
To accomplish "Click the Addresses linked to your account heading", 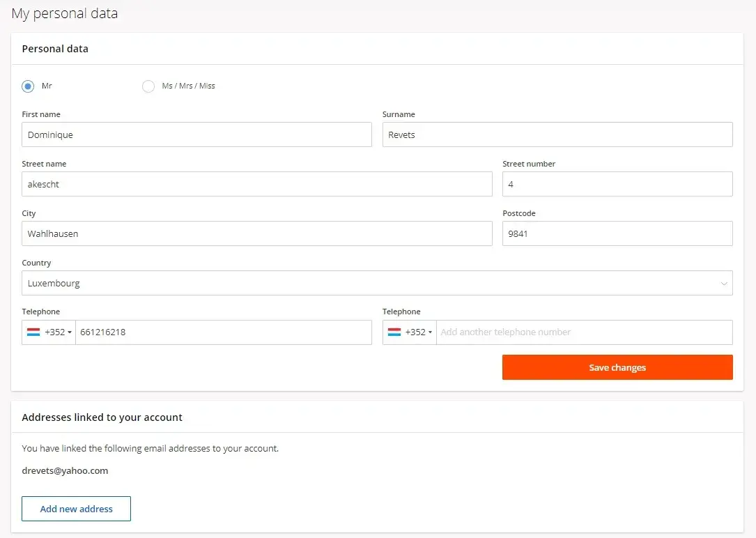I will coord(102,417).
